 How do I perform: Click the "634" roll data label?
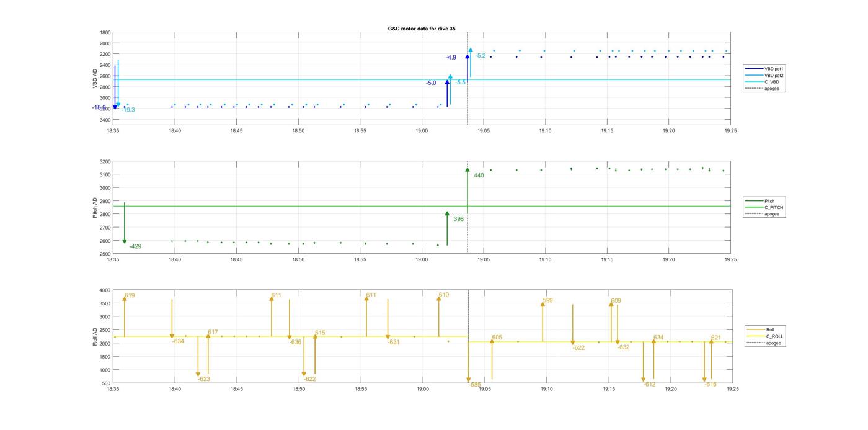[x=658, y=338]
